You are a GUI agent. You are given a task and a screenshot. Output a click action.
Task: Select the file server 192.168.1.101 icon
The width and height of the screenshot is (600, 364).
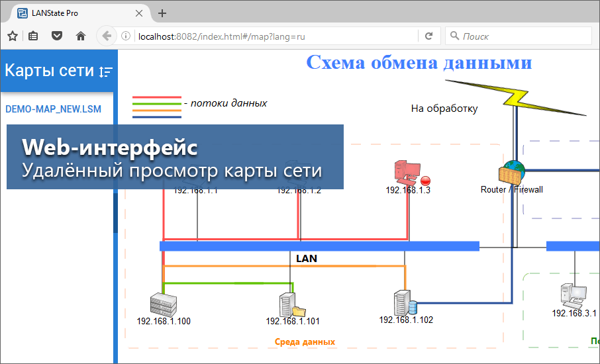pos(292,304)
